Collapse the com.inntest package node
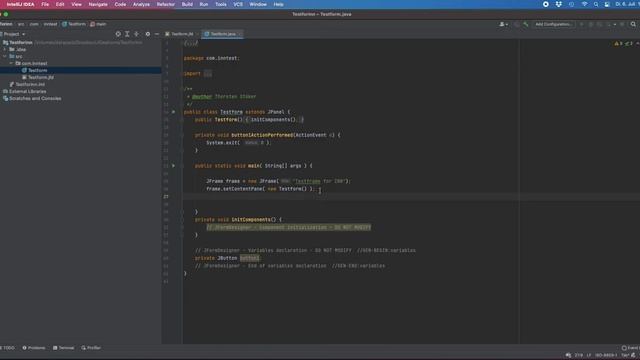Image resolution: width=640 pixels, height=360 pixels. click(11, 63)
